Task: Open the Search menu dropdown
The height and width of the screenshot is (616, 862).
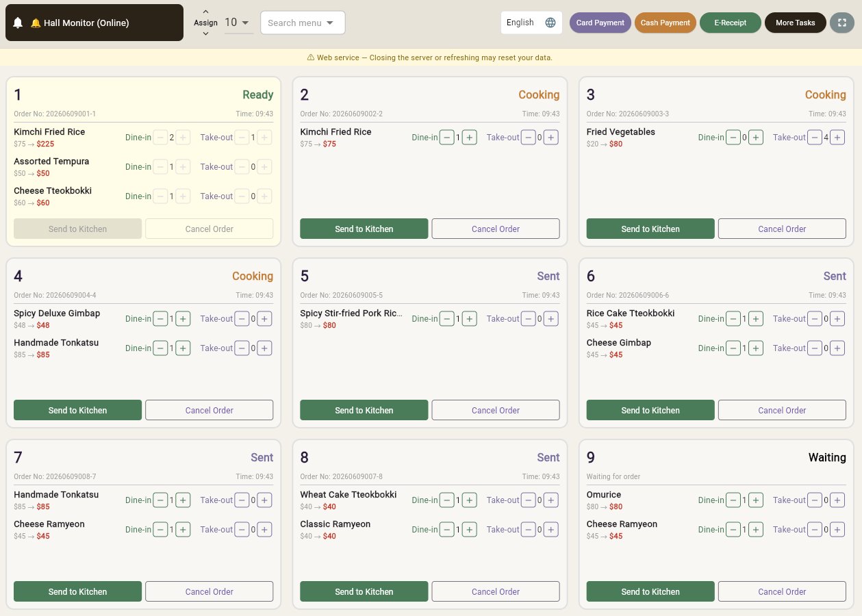Action: [x=303, y=23]
